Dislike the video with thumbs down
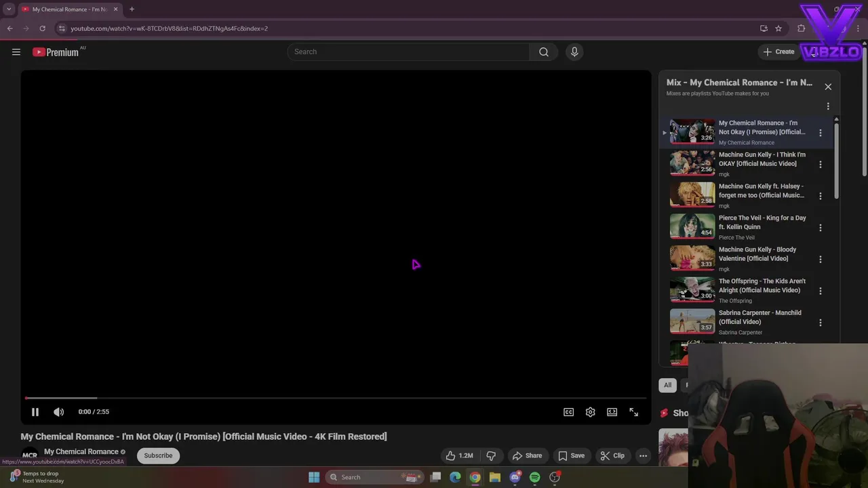868x488 pixels. pos(492,455)
